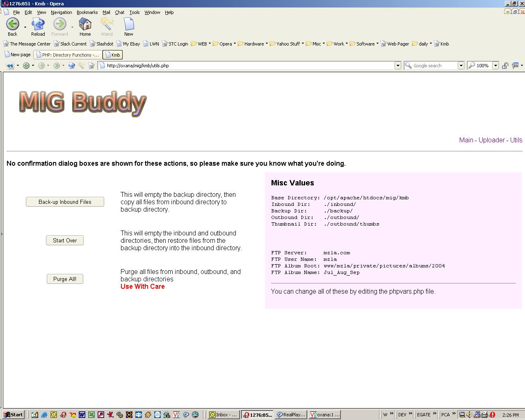Reload the current page

38,25
